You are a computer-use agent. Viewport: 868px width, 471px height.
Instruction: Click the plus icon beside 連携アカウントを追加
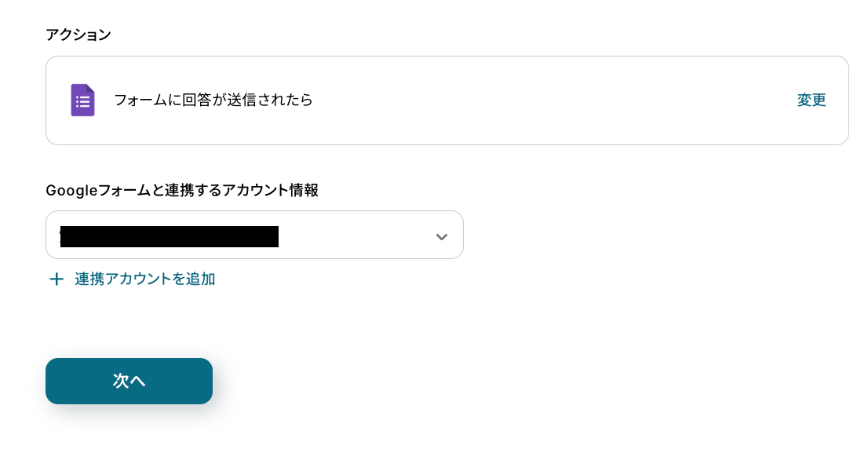(x=57, y=279)
